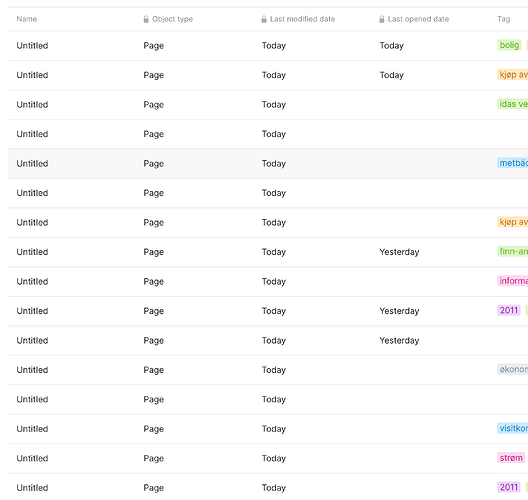The width and height of the screenshot is (528, 500).
Task: Open the Tag column header
Action: click(x=503, y=19)
